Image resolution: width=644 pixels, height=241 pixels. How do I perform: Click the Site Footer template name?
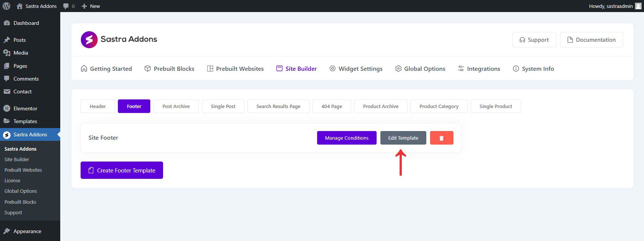tap(103, 138)
